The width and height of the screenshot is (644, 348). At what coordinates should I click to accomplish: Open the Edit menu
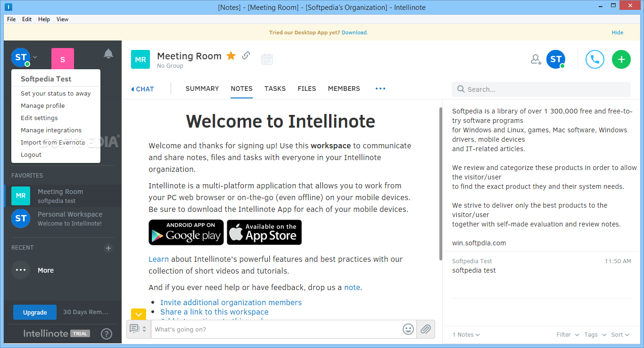[x=27, y=19]
